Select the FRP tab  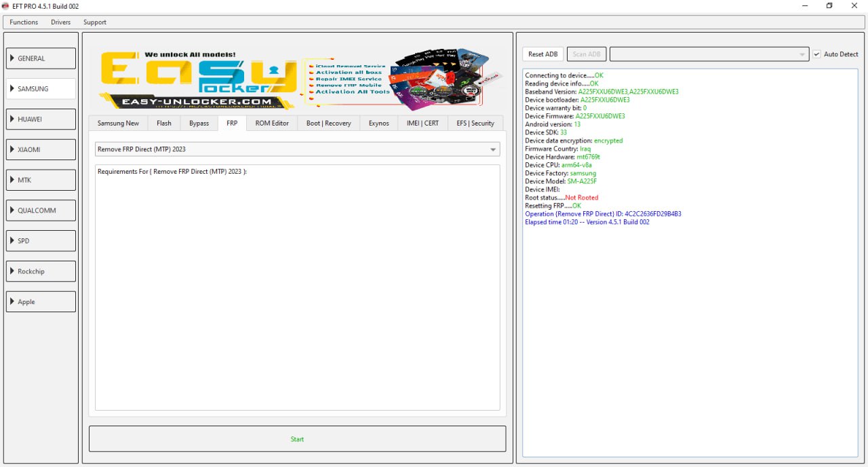coord(232,123)
